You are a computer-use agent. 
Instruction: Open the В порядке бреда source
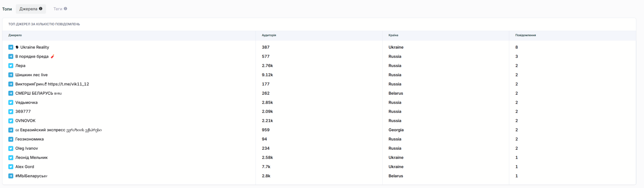[32, 56]
